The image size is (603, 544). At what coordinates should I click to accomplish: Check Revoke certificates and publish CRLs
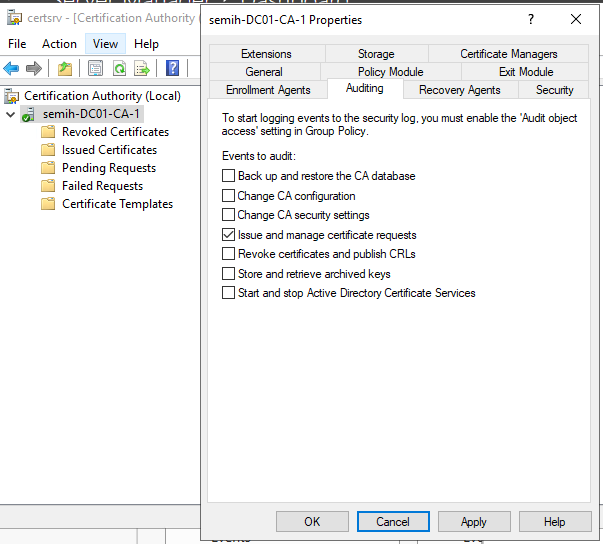click(228, 254)
